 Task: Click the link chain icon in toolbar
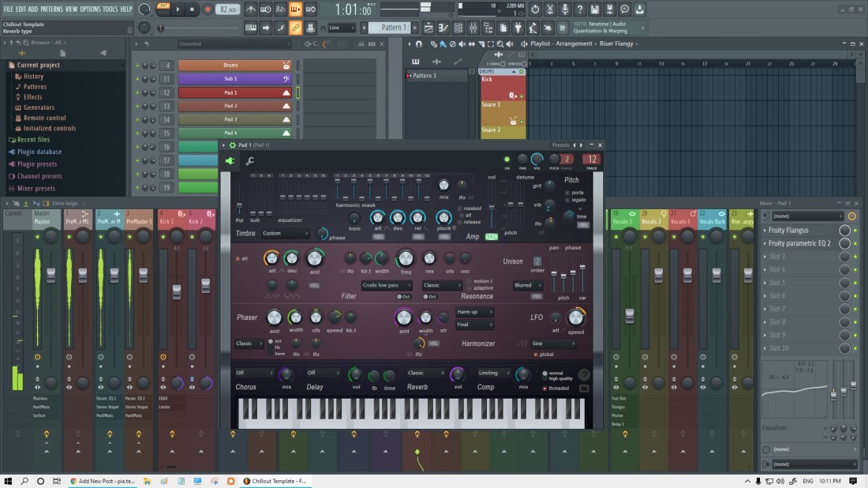(x=295, y=28)
